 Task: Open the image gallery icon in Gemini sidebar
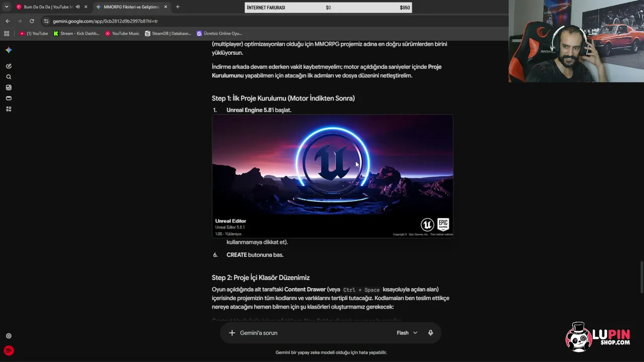click(x=9, y=87)
